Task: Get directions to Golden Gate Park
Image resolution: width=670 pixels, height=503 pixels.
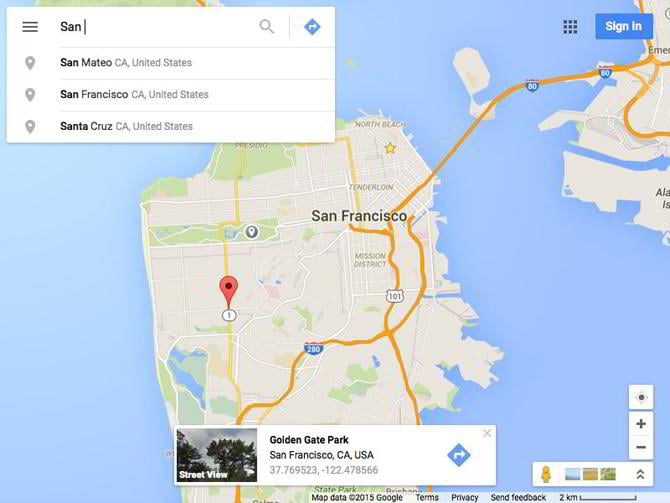Action: pos(458,455)
